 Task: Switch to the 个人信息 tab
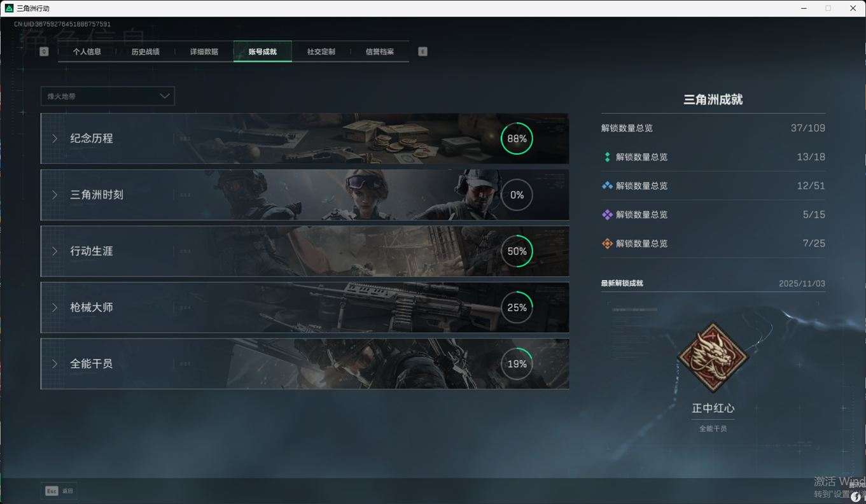tap(87, 52)
